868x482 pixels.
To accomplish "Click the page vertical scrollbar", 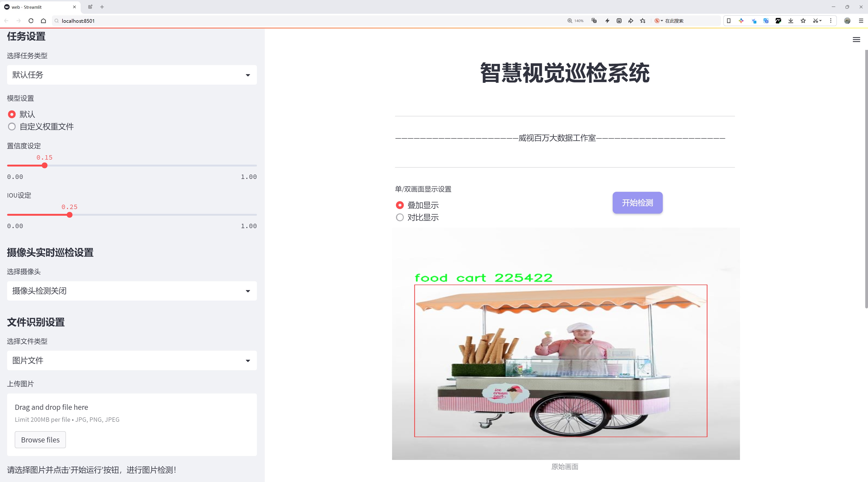I will pos(866,179).
